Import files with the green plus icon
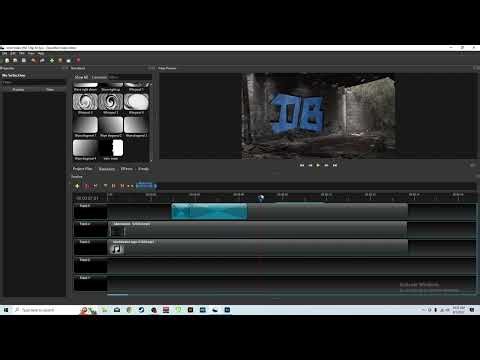Screen dimensions: 480x360 (52, 60)
